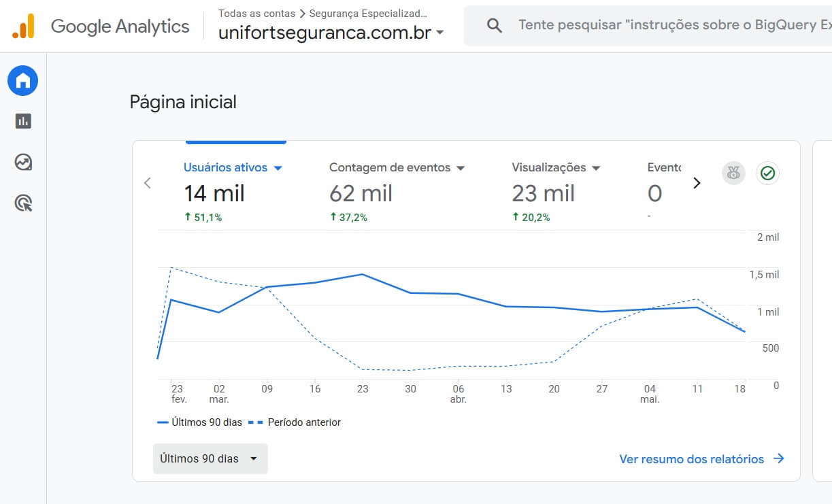Screen dimensions: 832x504
Task: Click the Período anterior legend entry
Action: [x=295, y=422]
